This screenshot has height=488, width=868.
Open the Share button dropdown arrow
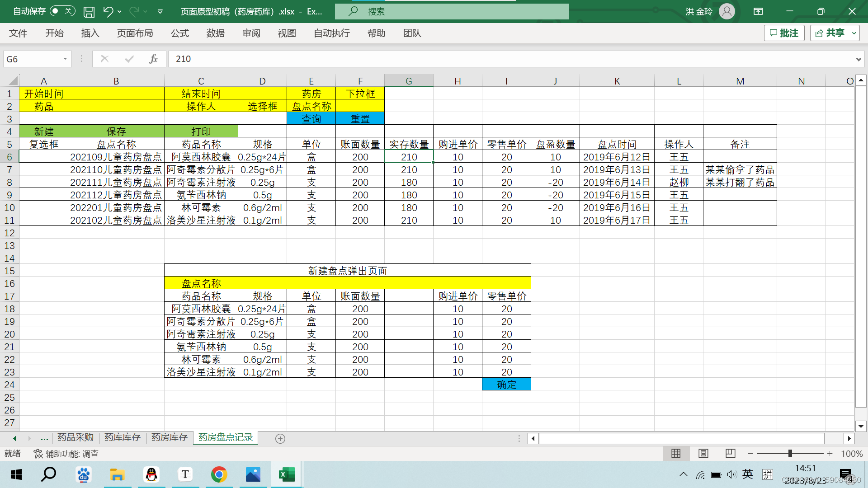click(x=854, y=33)
